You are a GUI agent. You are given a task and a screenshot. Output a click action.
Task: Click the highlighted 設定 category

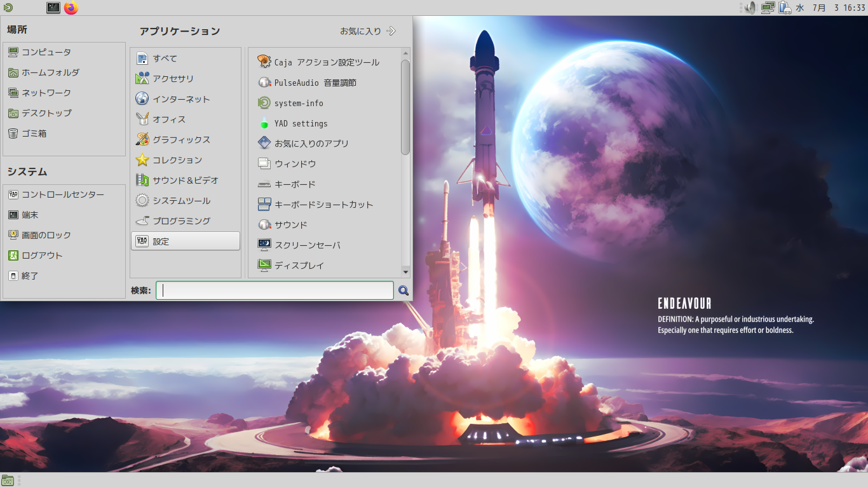click(186, 241)
